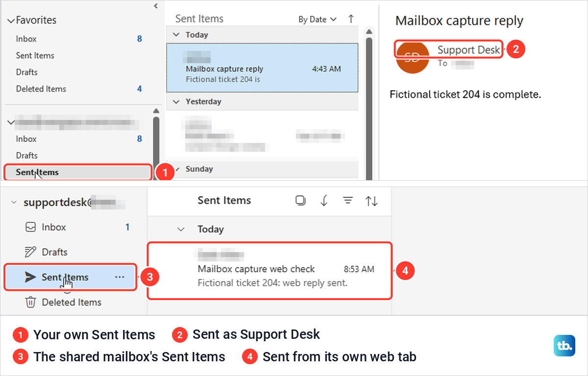Click the Support Desk sender name
This screenshot has width=588, height=376.
pyautogui.click(x=469, y=49)
